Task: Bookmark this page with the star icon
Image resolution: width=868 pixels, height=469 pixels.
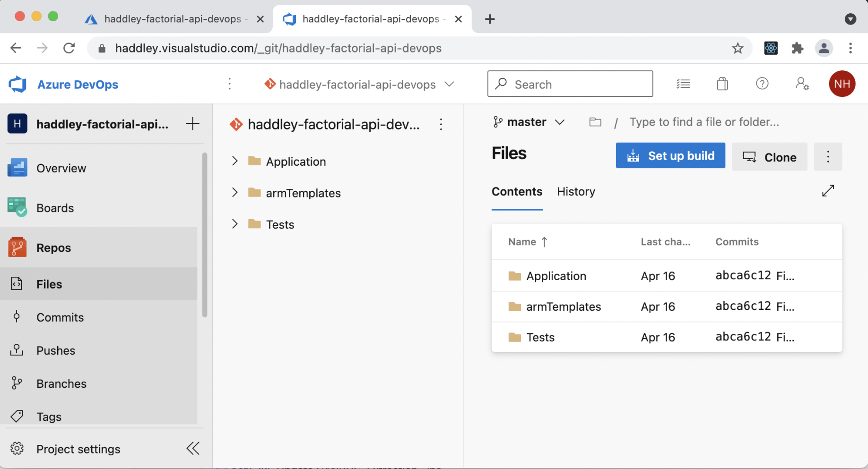Action: [738, 48]
